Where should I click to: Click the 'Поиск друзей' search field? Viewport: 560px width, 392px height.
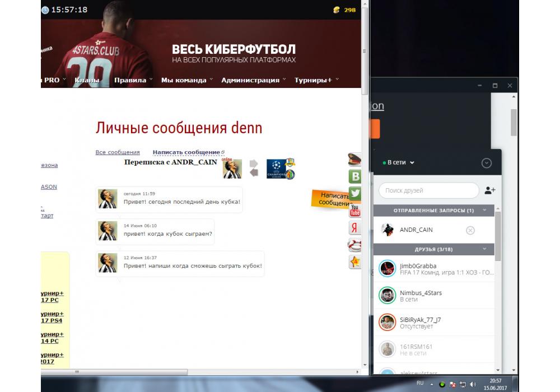click(x=428, y=190)
